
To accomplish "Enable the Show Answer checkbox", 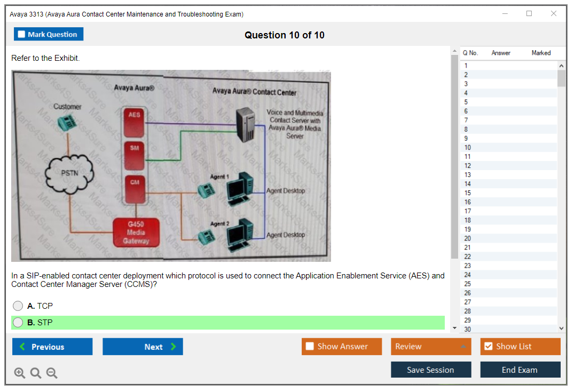I will click(310, 347).
